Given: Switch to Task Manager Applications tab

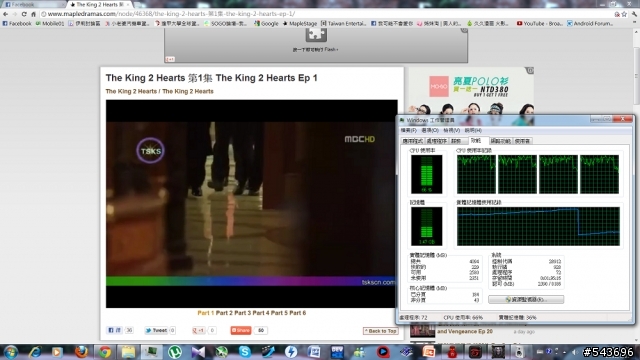Looking at the screenshot, I should [413, 141].
